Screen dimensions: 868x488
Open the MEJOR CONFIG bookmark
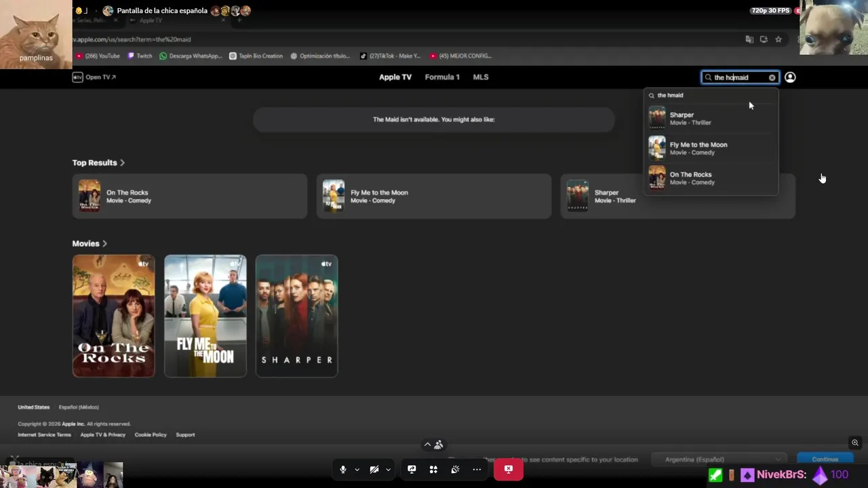(x=460, y=56)
